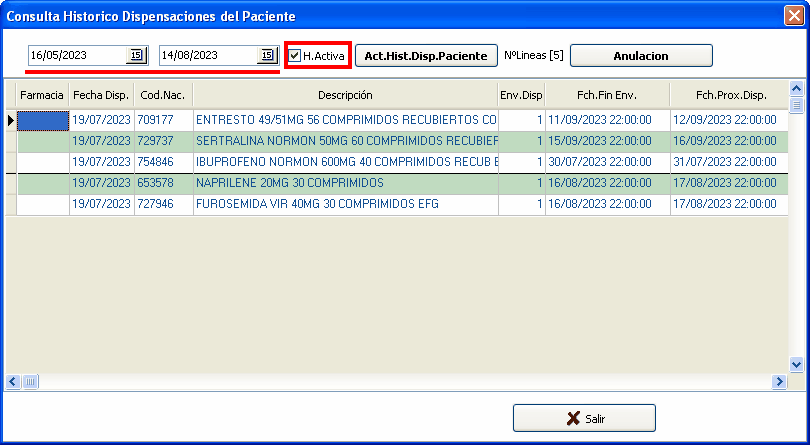Screen dimensions: 810x445
Task: Click the end date field 14/08/2023
Action: (206, 55)
